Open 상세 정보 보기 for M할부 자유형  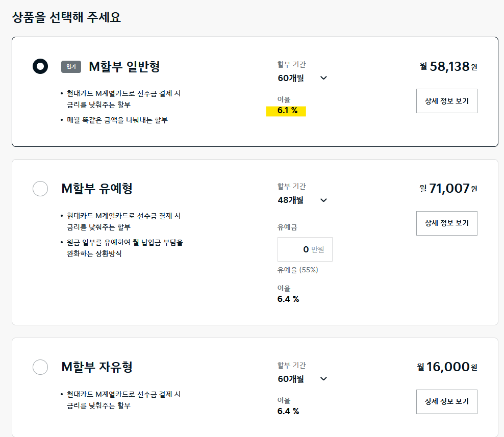pyautogui.click(x=447, y=402)
